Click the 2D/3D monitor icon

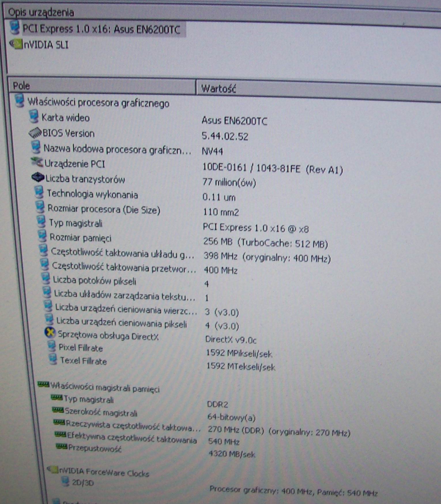[66, 482]
